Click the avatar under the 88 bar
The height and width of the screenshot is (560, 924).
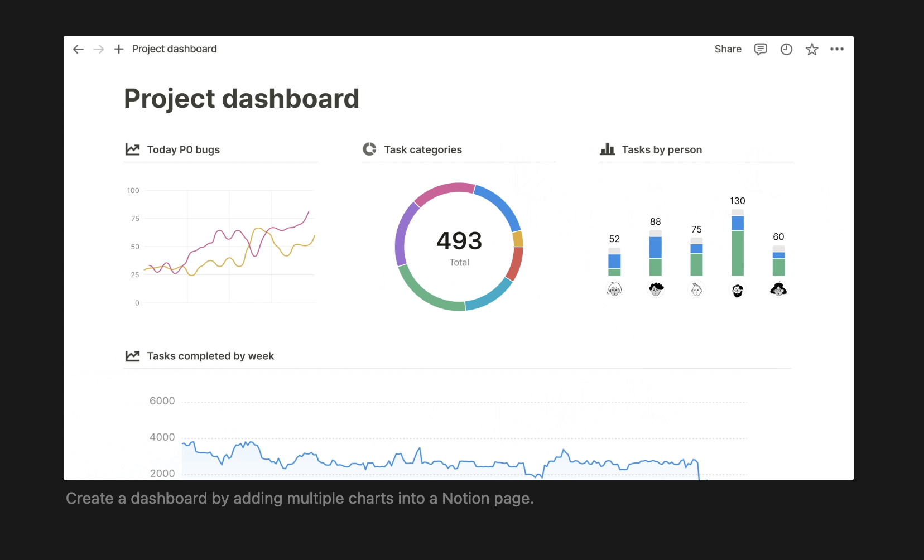coord(656,289)
